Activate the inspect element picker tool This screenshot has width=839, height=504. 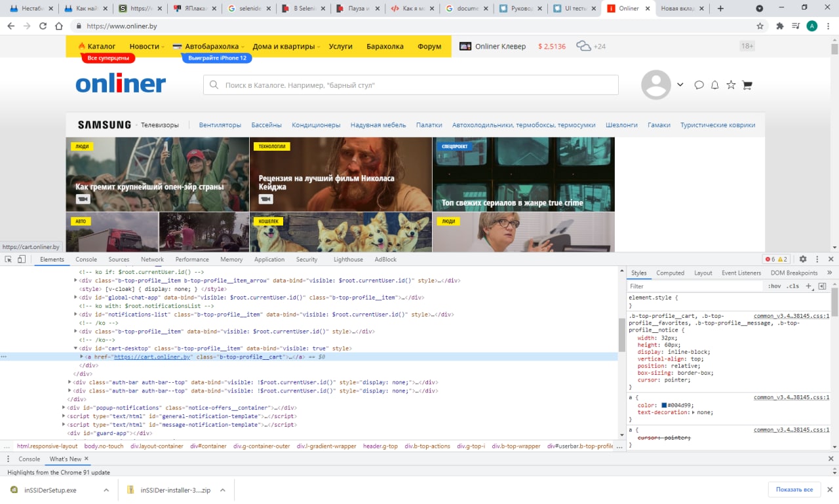(x=9, y=260)
